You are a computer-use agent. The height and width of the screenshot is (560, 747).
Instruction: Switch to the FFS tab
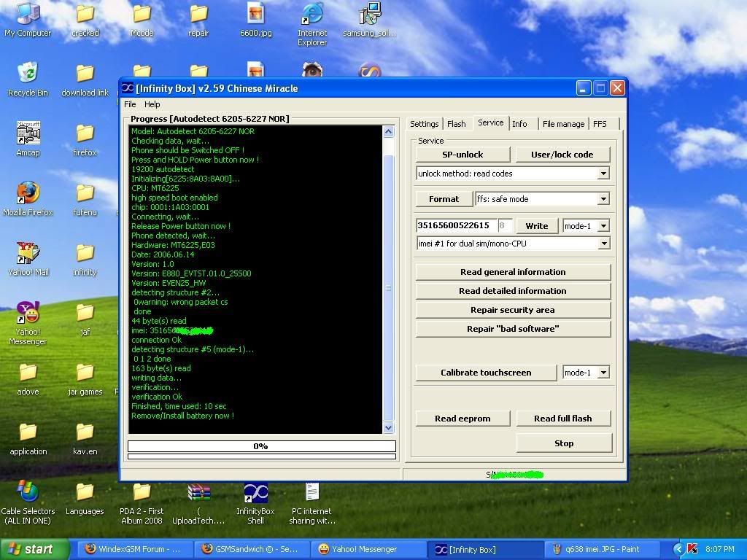click(600, 124)
